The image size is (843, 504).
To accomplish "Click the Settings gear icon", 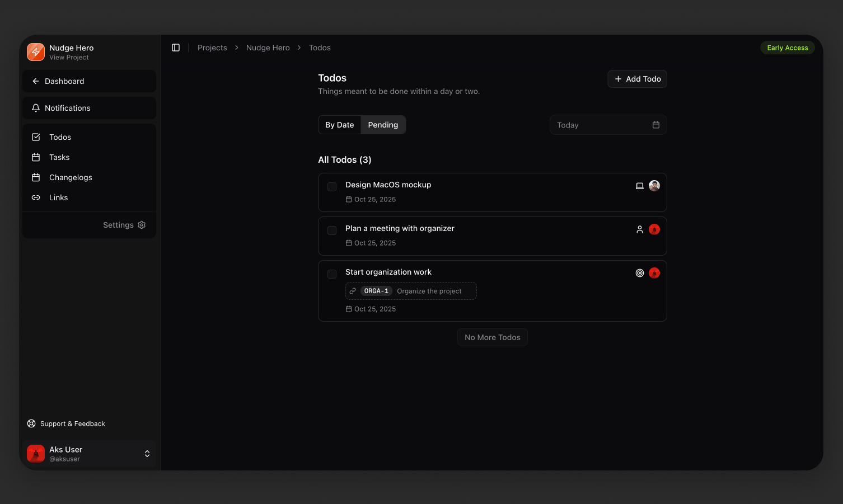I will coord(142,225).
